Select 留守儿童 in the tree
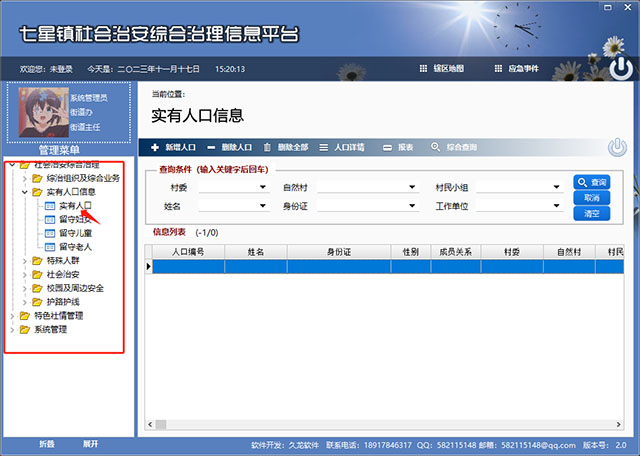 coord(76,233)
